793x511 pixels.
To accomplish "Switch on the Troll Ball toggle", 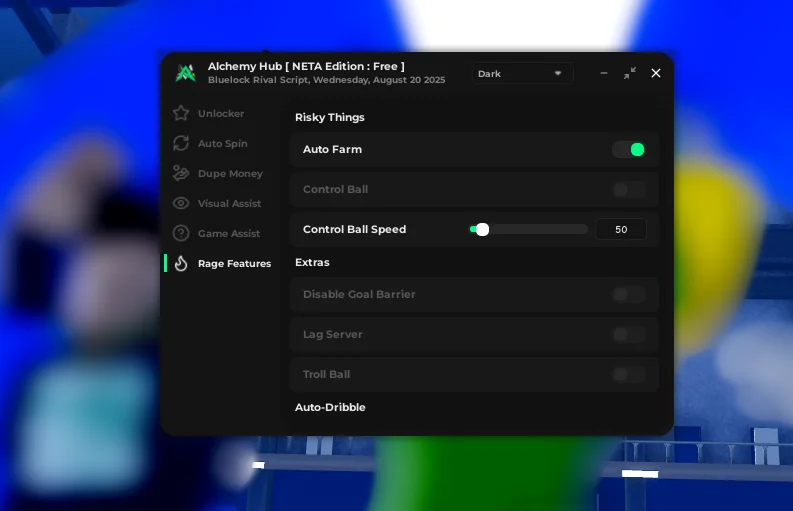I will point(629,375).
